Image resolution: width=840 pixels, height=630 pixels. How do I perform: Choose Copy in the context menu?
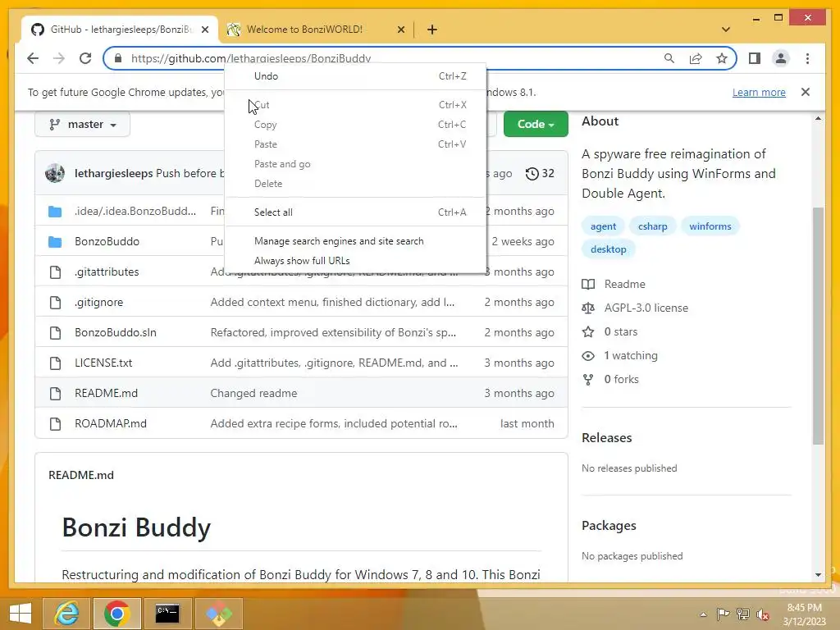[355, 125]
